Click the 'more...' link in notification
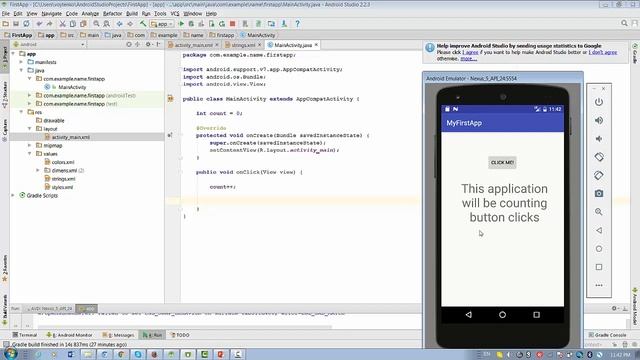This screenshot has width=640, height=360. (469, 59)
